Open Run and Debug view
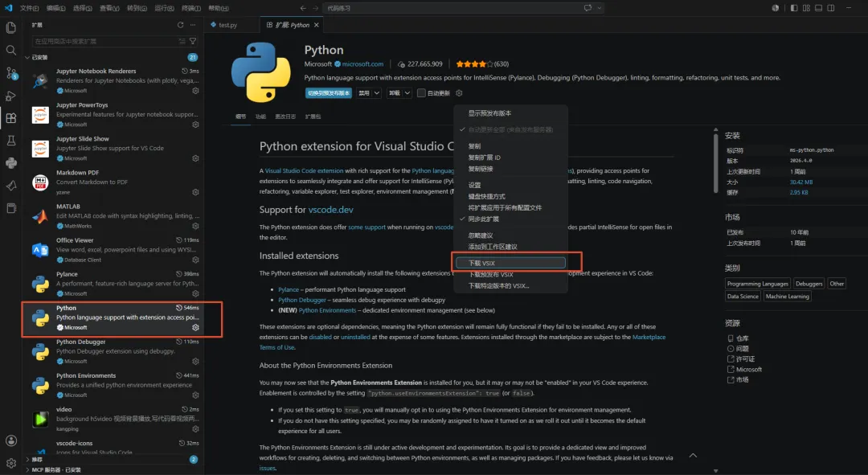The height and width of the screenshot is (475, 868). (x=10, y=96)
